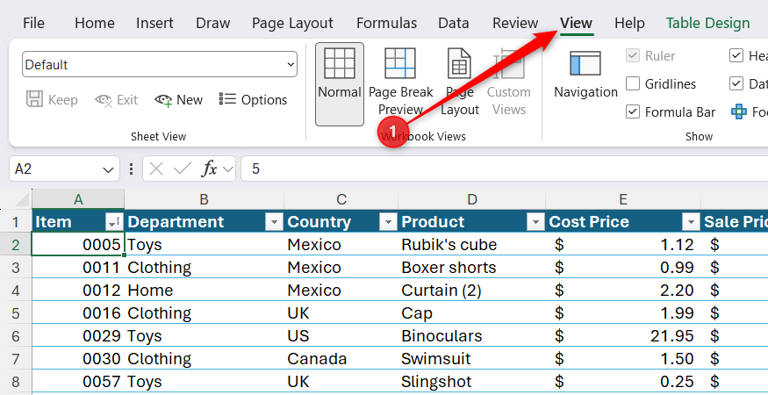The width and height of the screenshot is (768, 395).
Task: Open the Department column filter dropdown
Action: coord(274,222)
